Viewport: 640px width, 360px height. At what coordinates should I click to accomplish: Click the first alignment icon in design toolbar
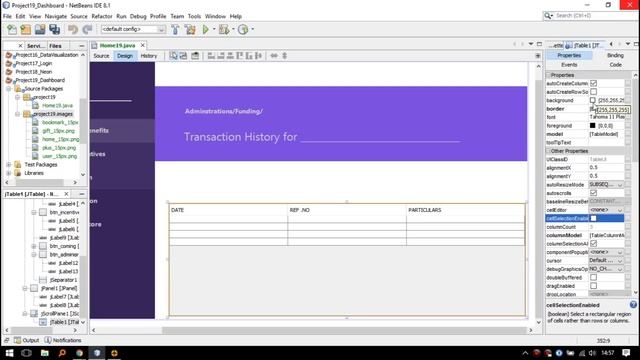pyautogui.click(x=211, y=56)
